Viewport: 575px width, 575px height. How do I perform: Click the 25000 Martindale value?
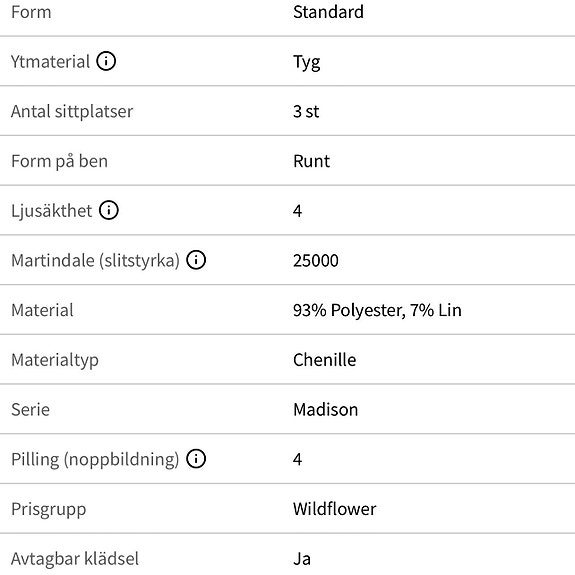pos(315,260)
